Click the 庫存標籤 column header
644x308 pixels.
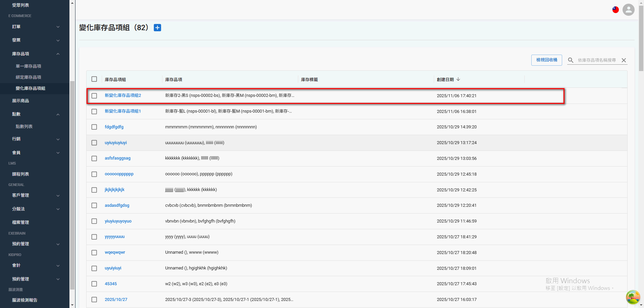coord(309,80)
